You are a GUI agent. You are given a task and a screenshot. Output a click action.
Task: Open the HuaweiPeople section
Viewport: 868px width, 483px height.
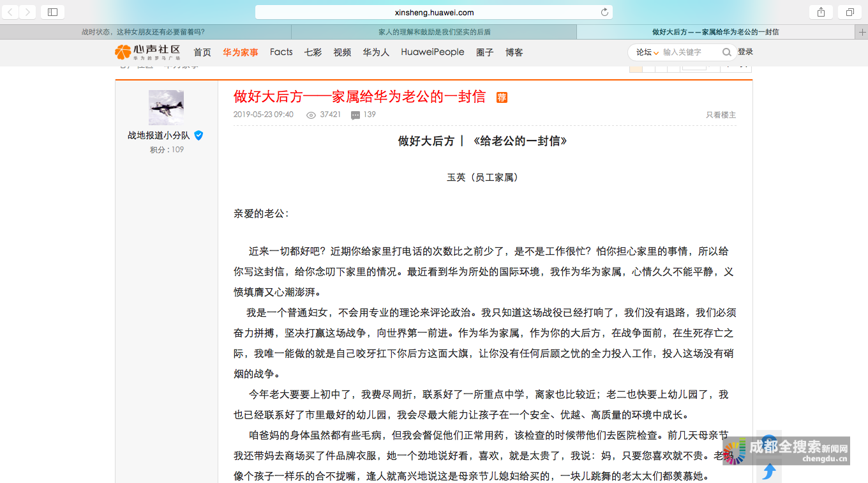point(433,52)
